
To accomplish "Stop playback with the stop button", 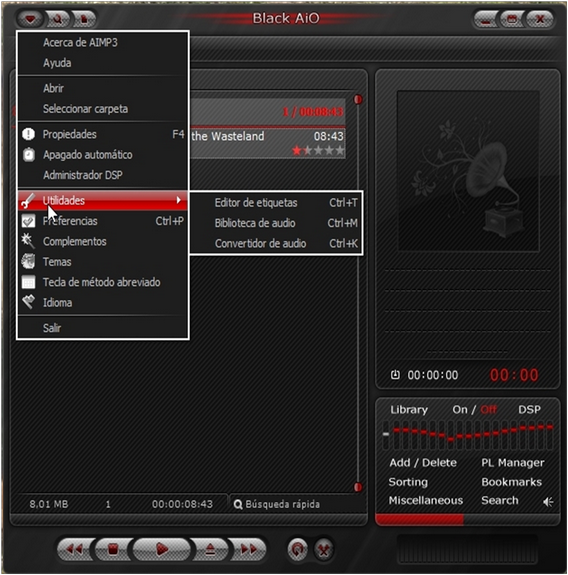I will 113,549.
